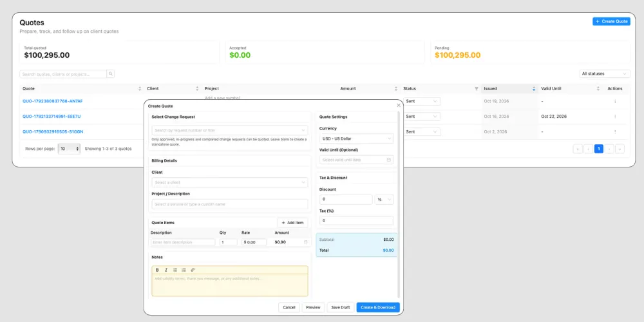Click the quotes search input field
Image resolution: width=644 pixels, height=322 pixels.
click(63, 74)
